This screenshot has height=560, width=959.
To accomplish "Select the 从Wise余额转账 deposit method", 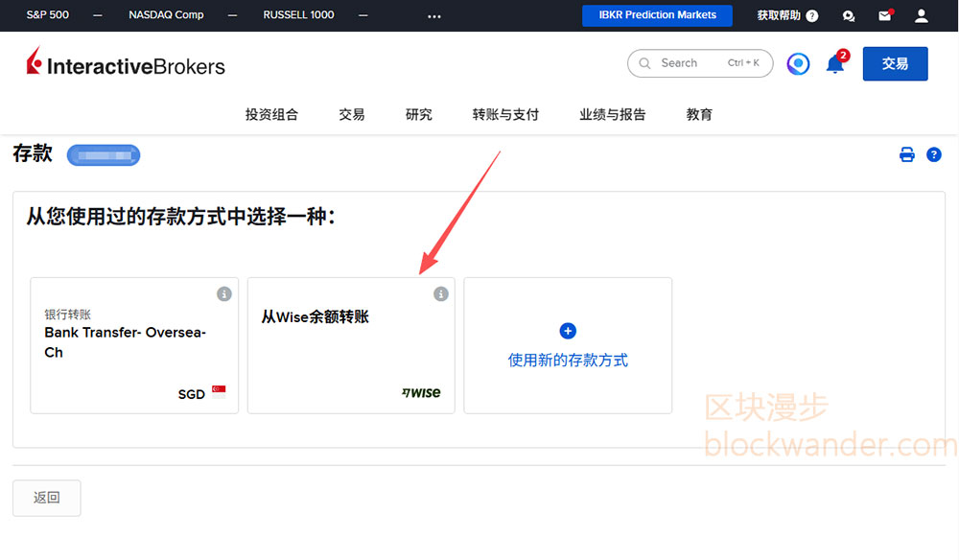I will (351, 345).
